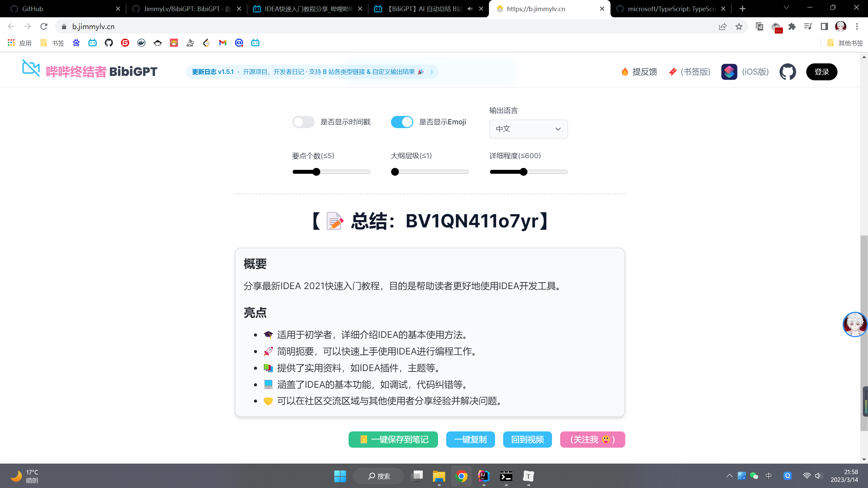868x488 pixels.
Task: Open IntelliJ IDEA from the taskbar
Action: (x=484, y=476)
